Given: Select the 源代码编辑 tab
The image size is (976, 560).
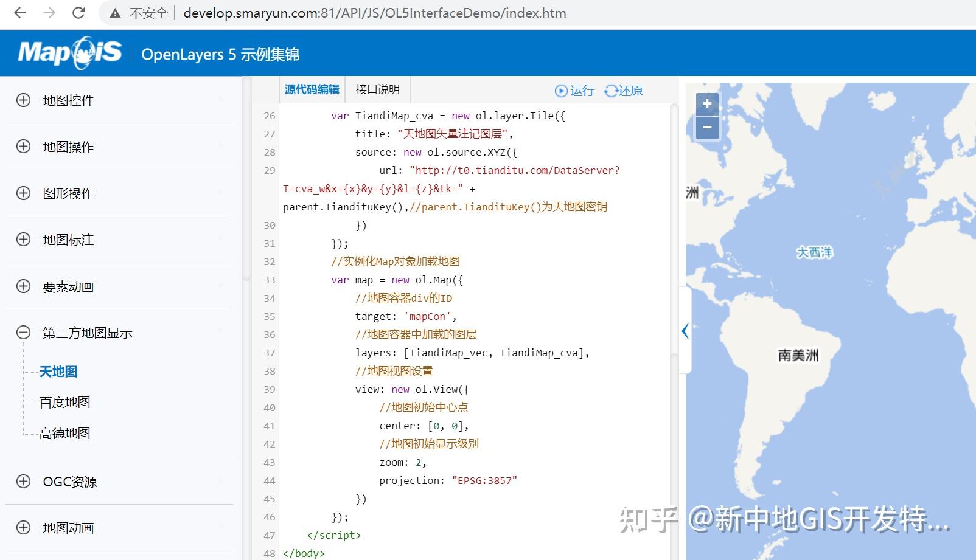Looking at the screenshot, I should click(312, 89).
